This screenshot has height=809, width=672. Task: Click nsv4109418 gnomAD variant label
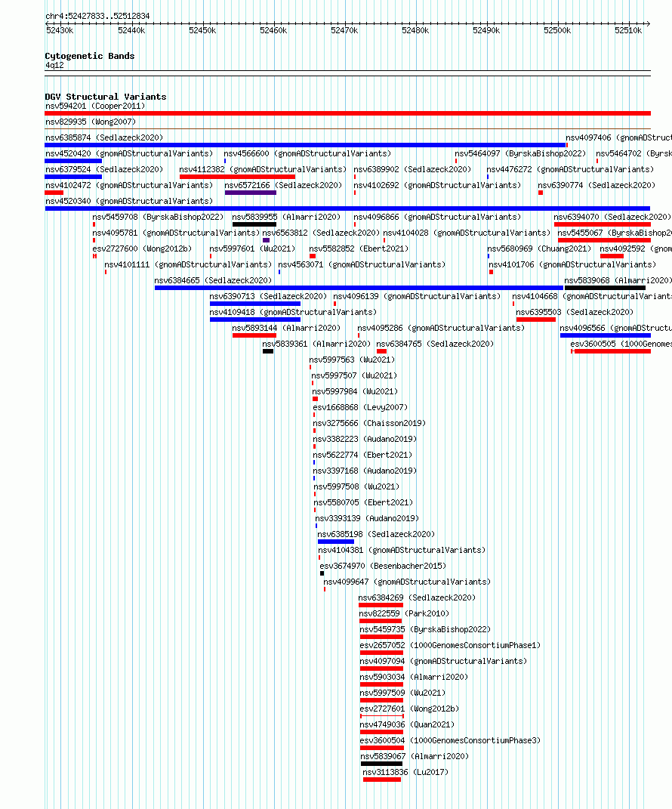point(293,312)
